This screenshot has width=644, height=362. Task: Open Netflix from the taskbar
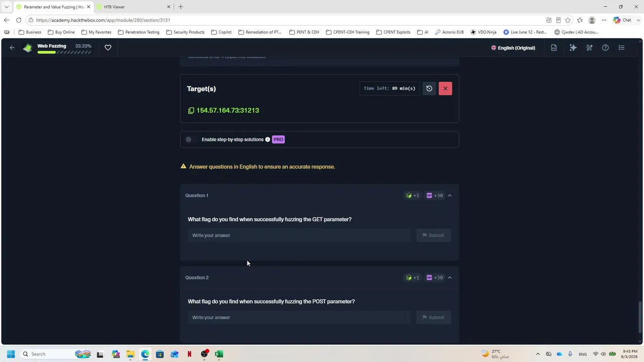(189, 354)
